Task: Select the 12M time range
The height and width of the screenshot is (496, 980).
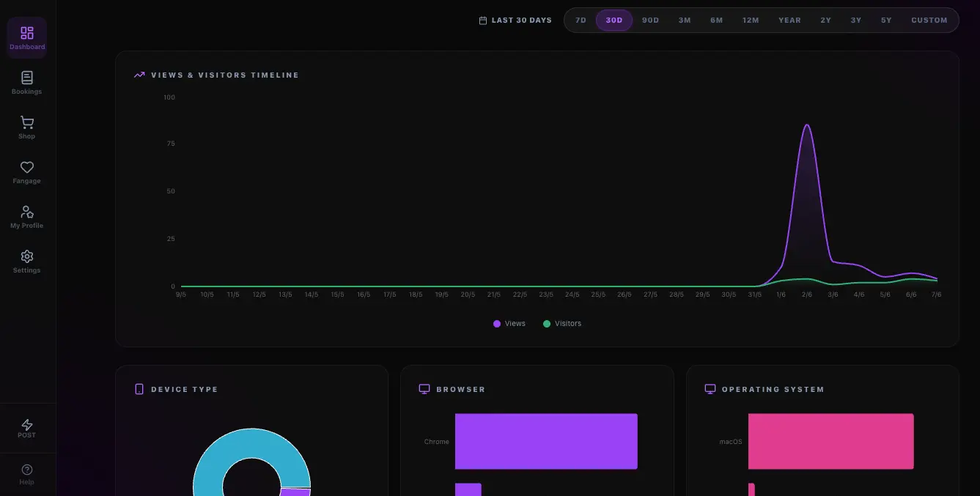Action: point(751,21)
